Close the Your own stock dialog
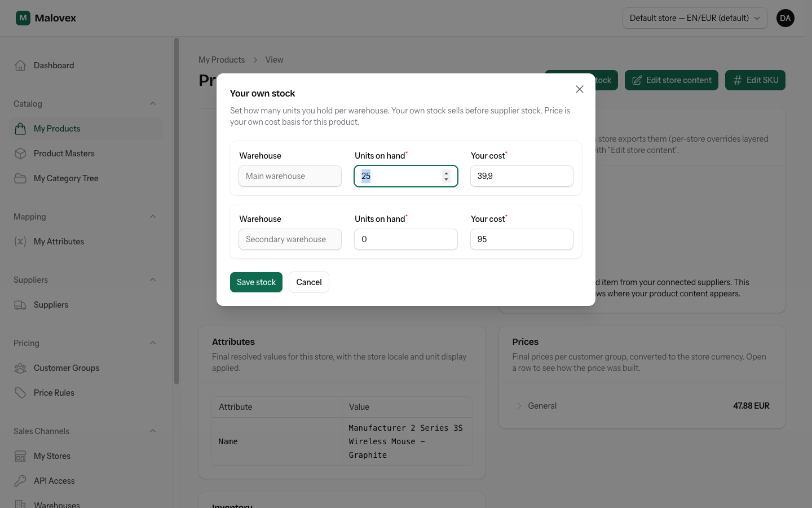The height and width of the screenshot is (508, 812). point(580,89)
